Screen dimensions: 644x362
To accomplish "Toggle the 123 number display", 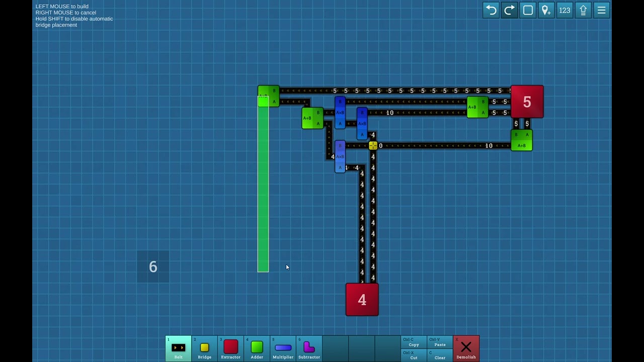I will (x=565, y=10).
